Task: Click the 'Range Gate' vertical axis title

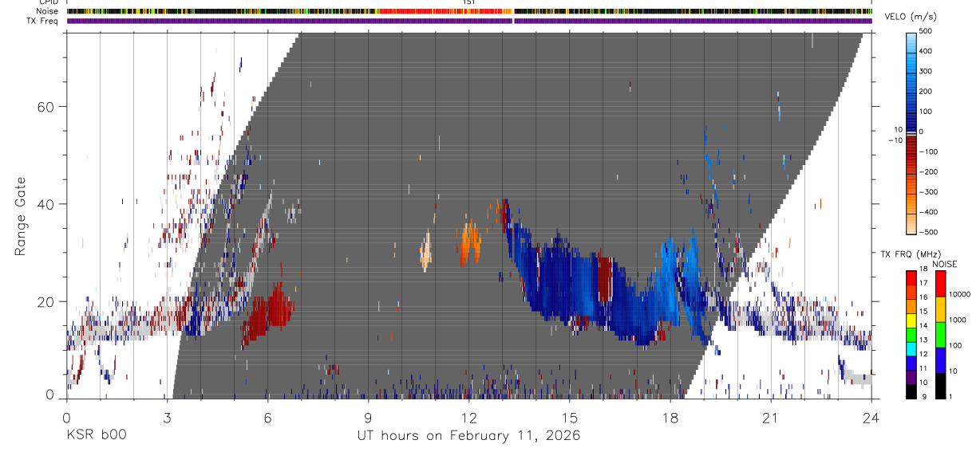Action: (19, 218)
